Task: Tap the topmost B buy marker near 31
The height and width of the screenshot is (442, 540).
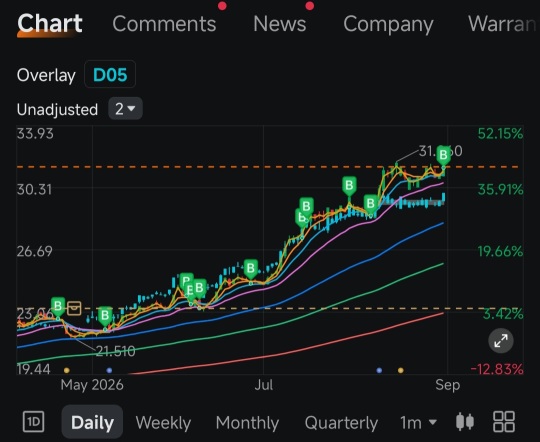Action: click(444, 155)
